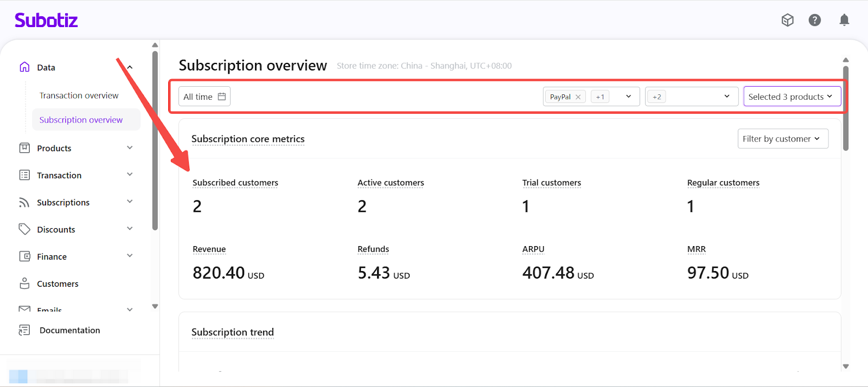Open the Filter by customer dropdown
The width and height of the screenshot is (868, 387).
tap(782, 139)
